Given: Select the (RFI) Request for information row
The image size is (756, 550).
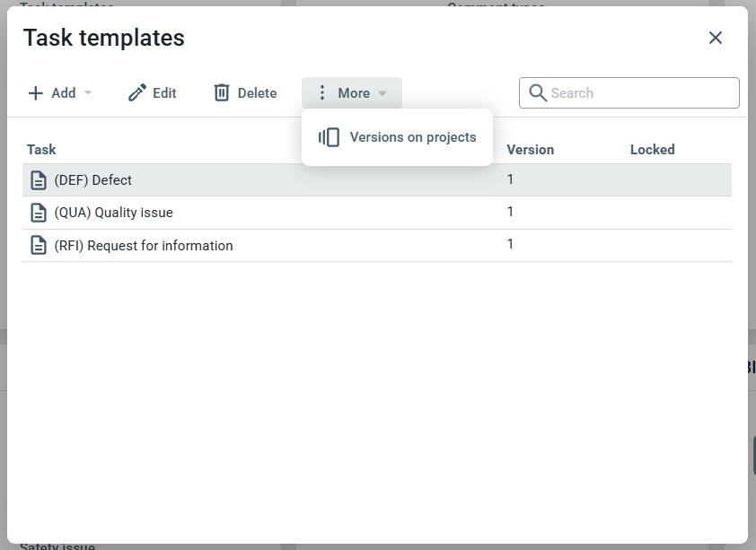Looking at the screenshot, I should 269,245.
